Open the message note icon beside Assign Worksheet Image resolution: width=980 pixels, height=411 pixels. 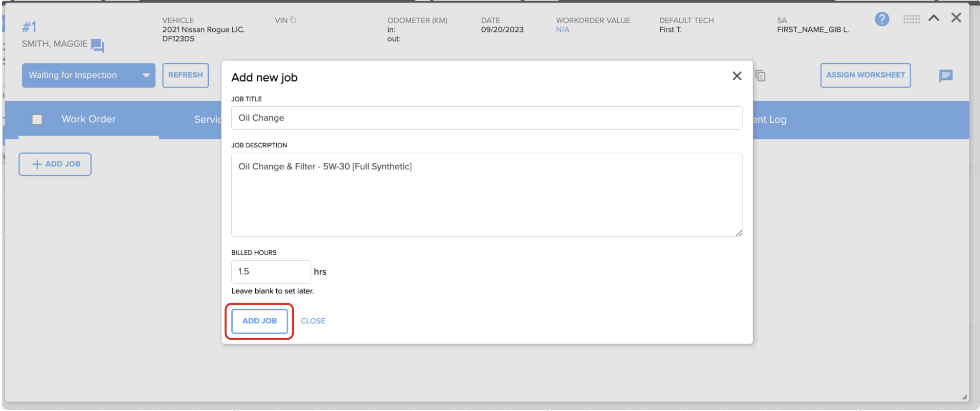point(946,76)
